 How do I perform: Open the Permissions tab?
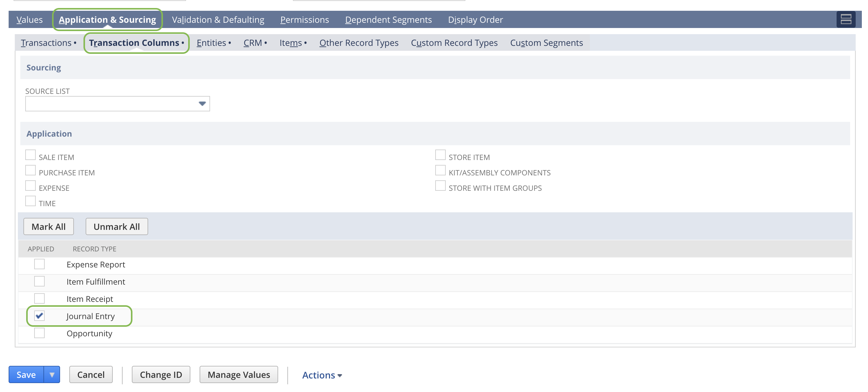(305, 19)
